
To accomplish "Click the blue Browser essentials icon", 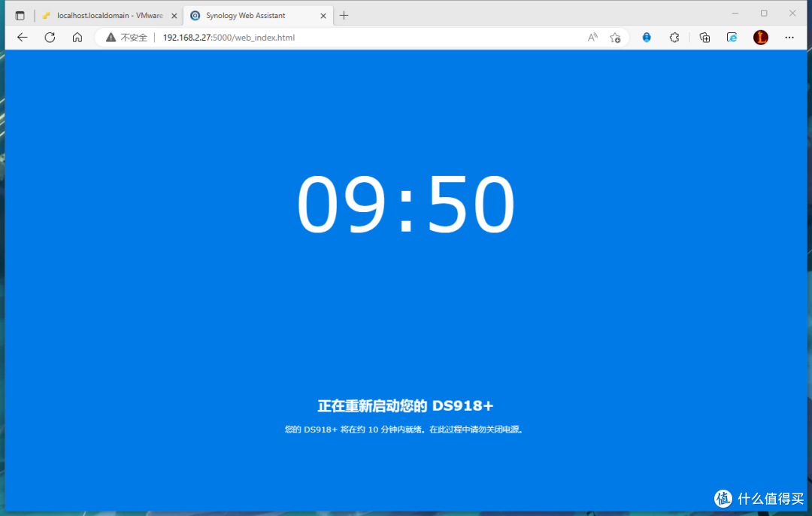I will point(647,37).
